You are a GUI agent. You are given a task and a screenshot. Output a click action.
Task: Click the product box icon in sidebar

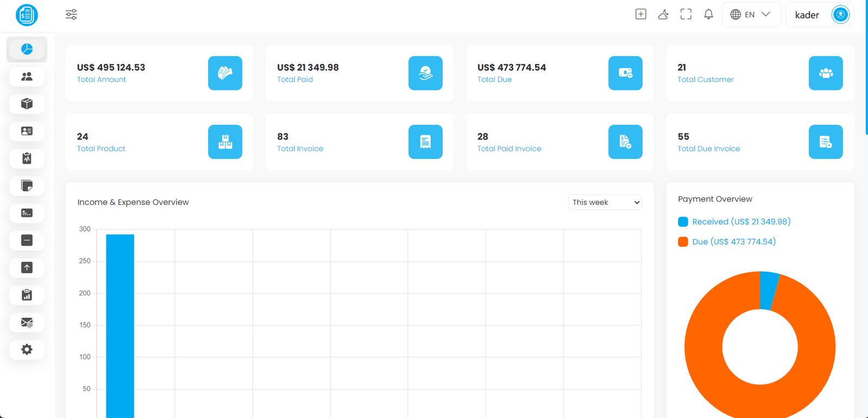click(27, 104)
